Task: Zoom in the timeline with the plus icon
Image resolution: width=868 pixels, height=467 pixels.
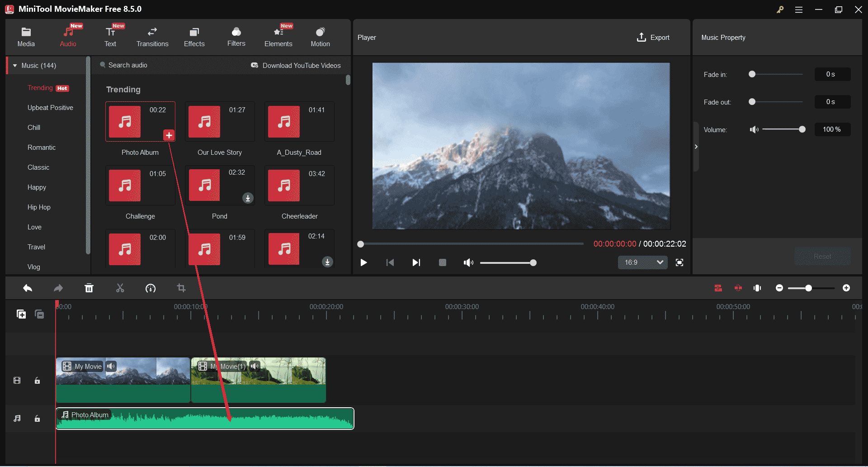Action: click(x=847, y=288)
